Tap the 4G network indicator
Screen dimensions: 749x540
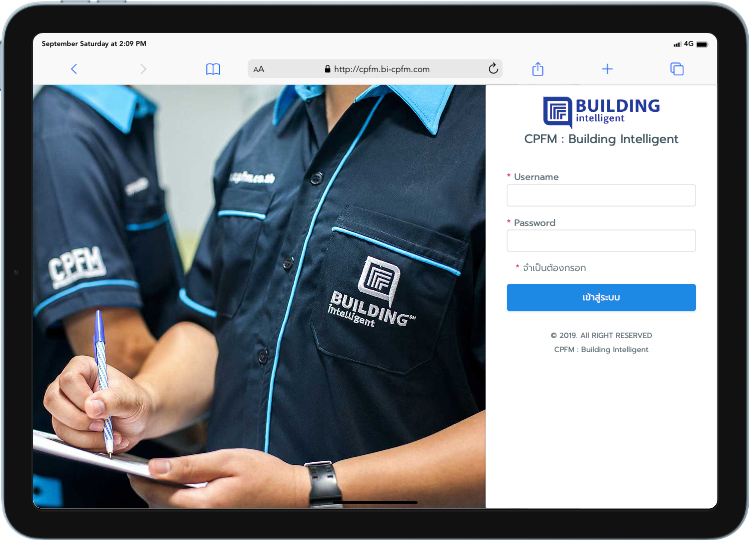(688, 44)
